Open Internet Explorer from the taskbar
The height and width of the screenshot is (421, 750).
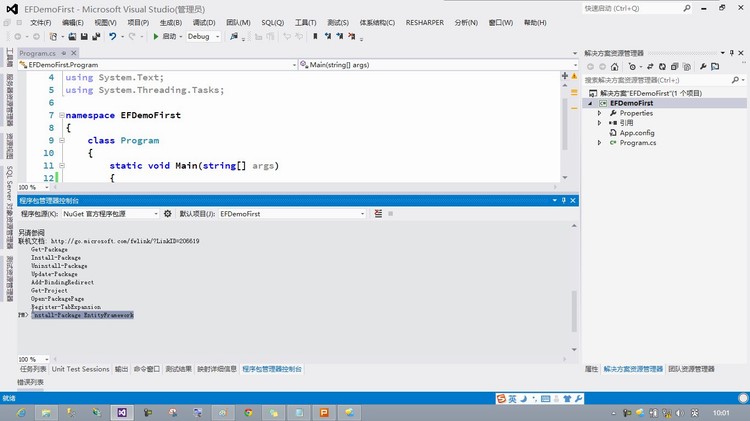pos(22,412)
